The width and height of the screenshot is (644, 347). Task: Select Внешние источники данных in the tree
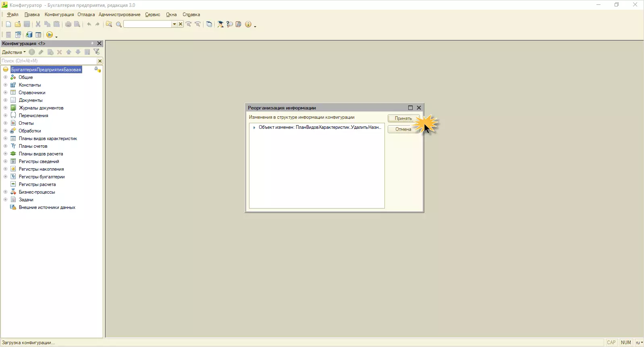click(x=47, y=207)
